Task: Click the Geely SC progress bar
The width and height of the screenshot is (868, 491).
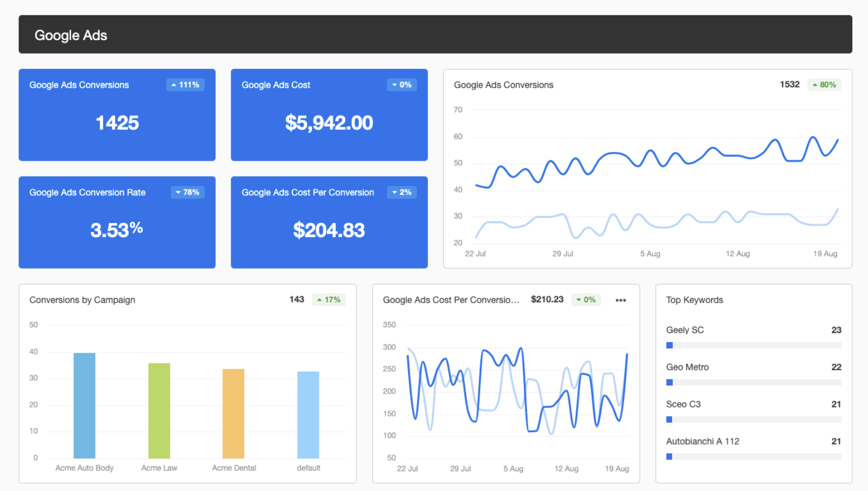Action: click(753, 345)
